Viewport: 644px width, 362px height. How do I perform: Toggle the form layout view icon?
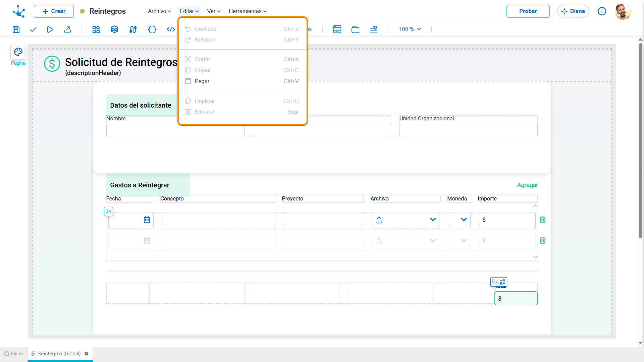click(x=337, y=29)
